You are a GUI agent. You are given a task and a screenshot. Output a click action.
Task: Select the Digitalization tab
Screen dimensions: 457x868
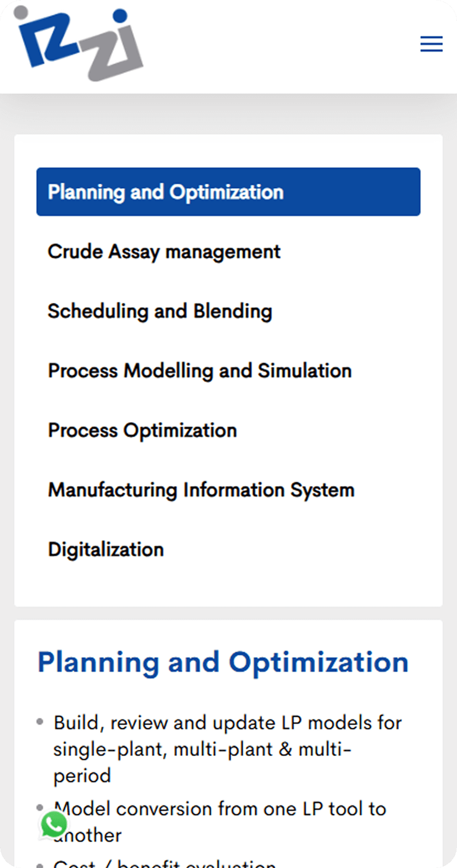click(x=106, y=549)
